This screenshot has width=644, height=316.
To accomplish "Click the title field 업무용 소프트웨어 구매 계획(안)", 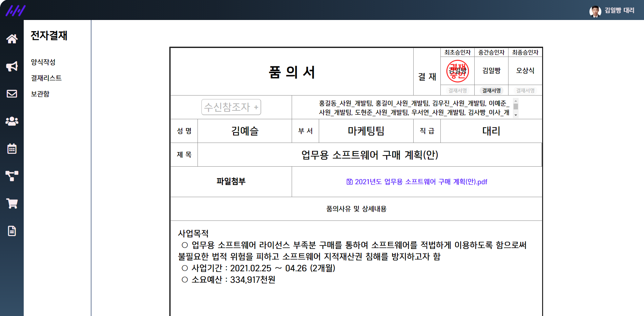I will 370,155.
